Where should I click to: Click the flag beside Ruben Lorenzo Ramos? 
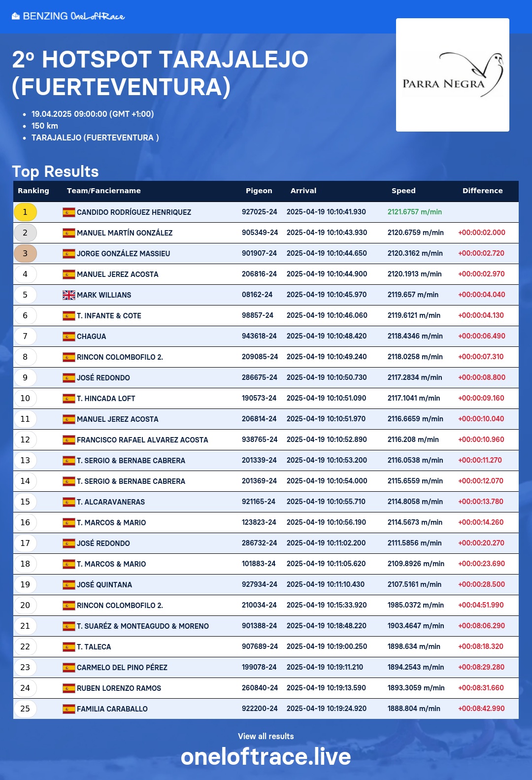69,688
